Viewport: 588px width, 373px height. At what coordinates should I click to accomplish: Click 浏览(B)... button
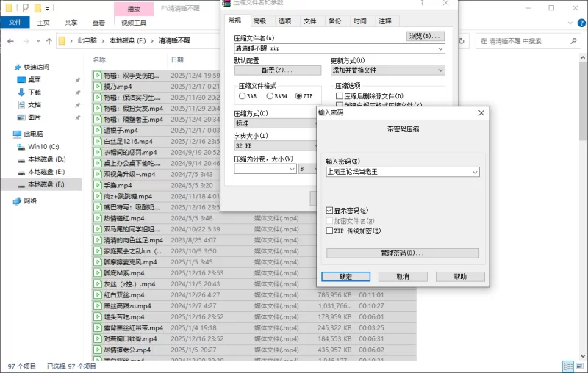pos(426,36)
